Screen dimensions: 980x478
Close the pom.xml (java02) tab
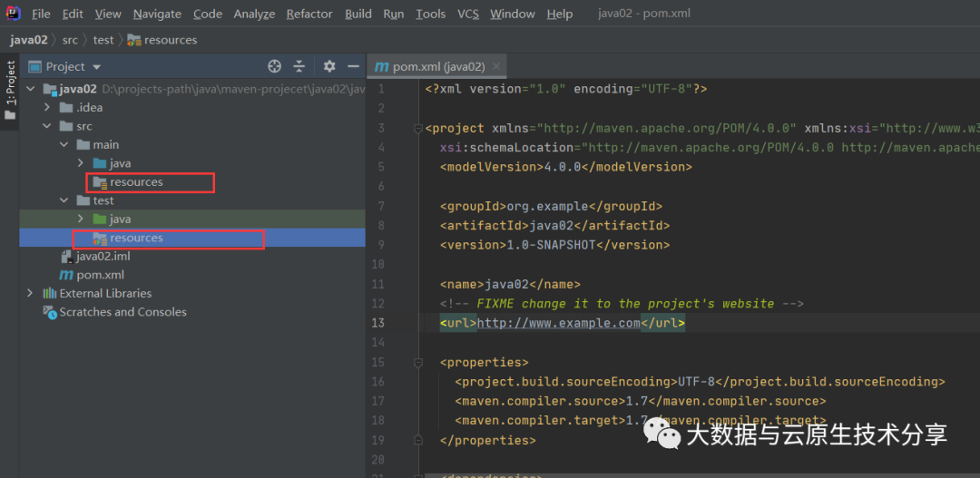click(x=496, y=67)
